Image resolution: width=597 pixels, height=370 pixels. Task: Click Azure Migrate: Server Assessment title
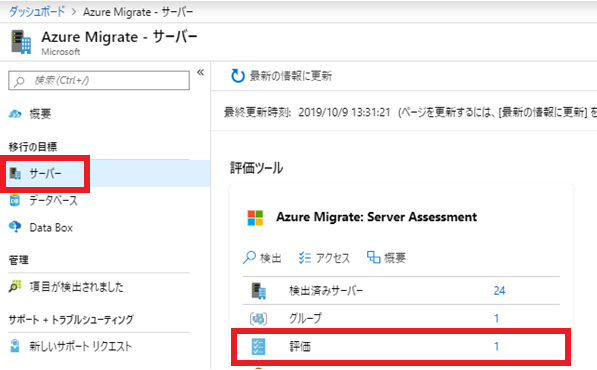point(377,217)
